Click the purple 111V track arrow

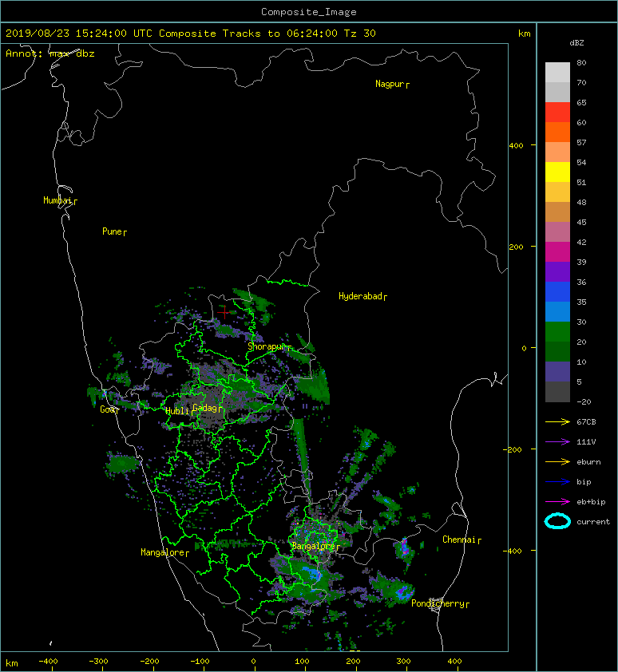557,442
